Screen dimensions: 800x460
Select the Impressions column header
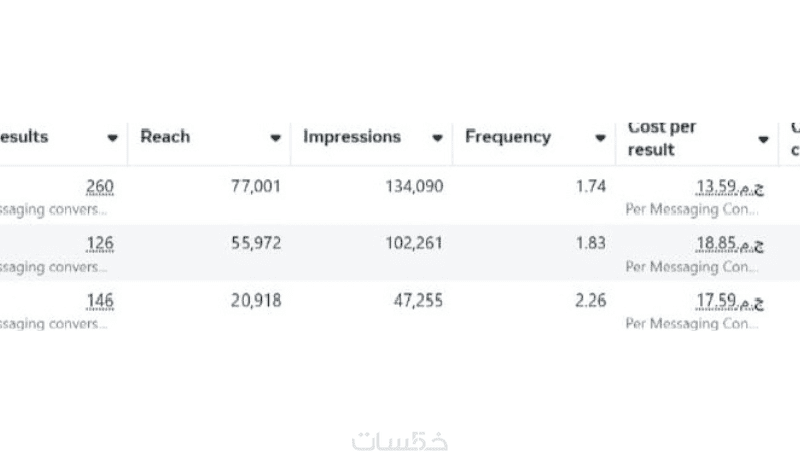pos(352,137)
